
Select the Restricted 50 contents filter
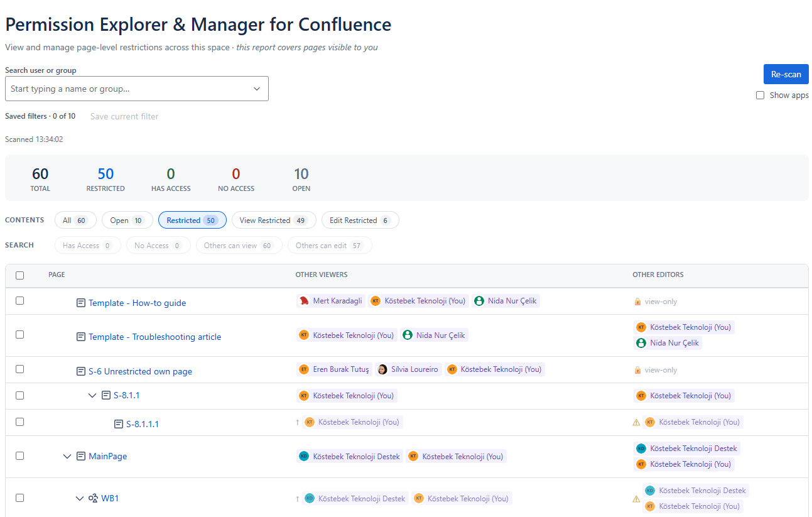tap(192, 220)
